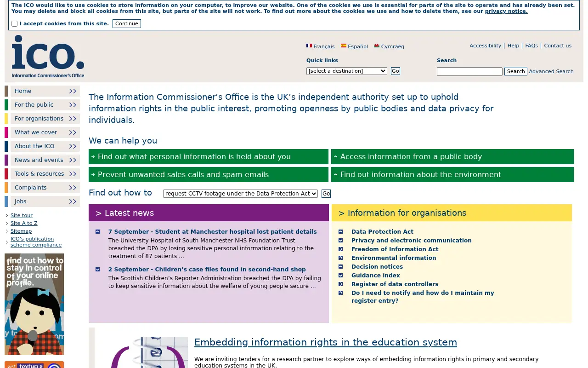Open the Accessibility link
Viewport: 588px width, 368px height.
coord(485,46)
